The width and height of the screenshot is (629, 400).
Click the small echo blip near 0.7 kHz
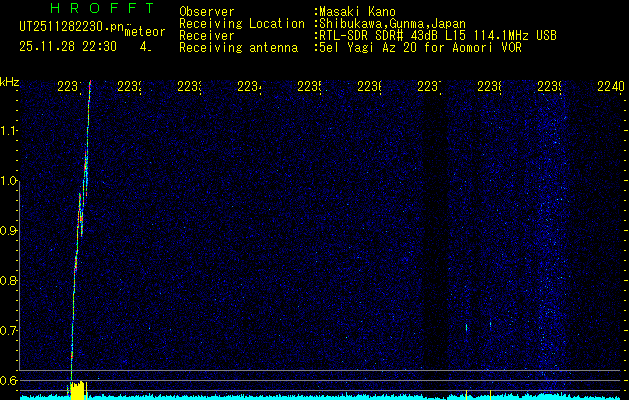click(x=467, y=327)
